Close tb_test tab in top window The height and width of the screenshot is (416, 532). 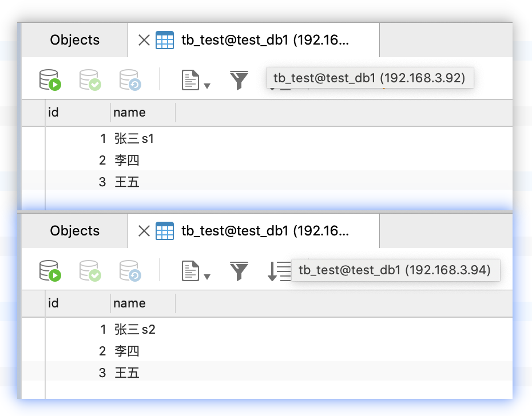(144, 40)
